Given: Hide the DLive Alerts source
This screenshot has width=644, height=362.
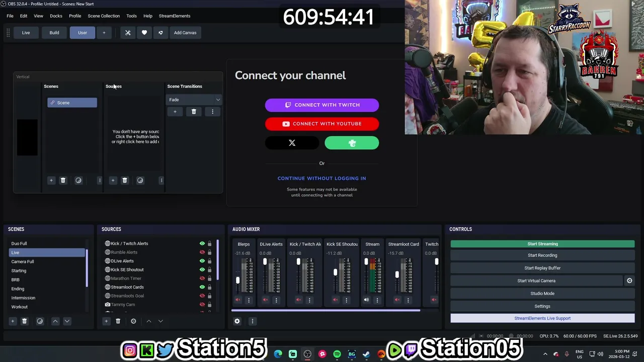Looking at the screenshot, I should [202, 261].
